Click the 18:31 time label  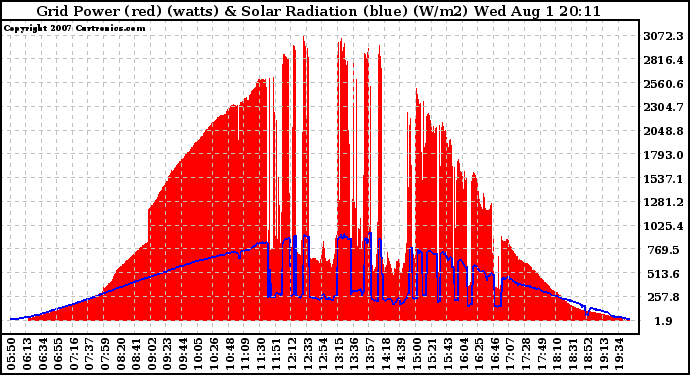[x=573, y=354]
